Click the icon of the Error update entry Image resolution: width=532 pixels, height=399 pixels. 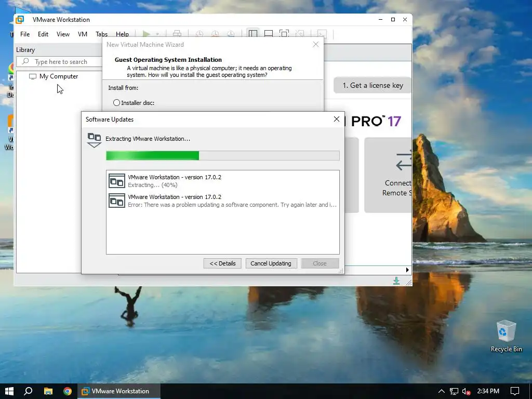point(117,201)
